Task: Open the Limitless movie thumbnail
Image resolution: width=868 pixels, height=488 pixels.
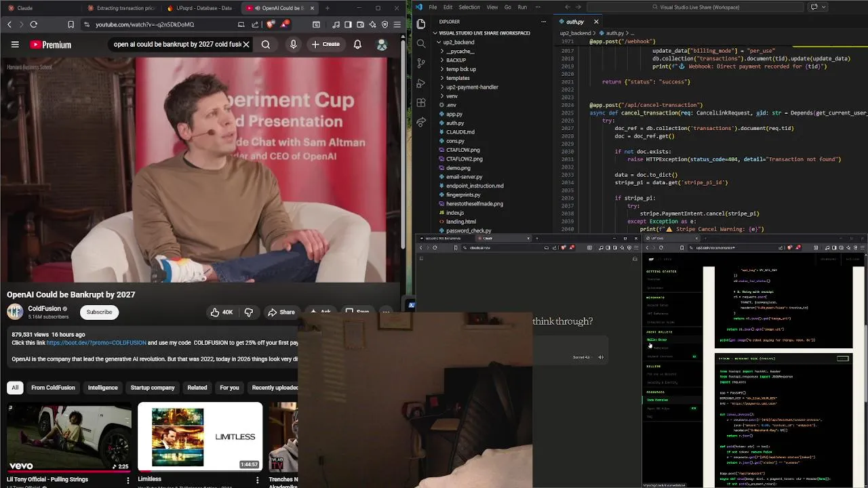Action: coord(200,437)
